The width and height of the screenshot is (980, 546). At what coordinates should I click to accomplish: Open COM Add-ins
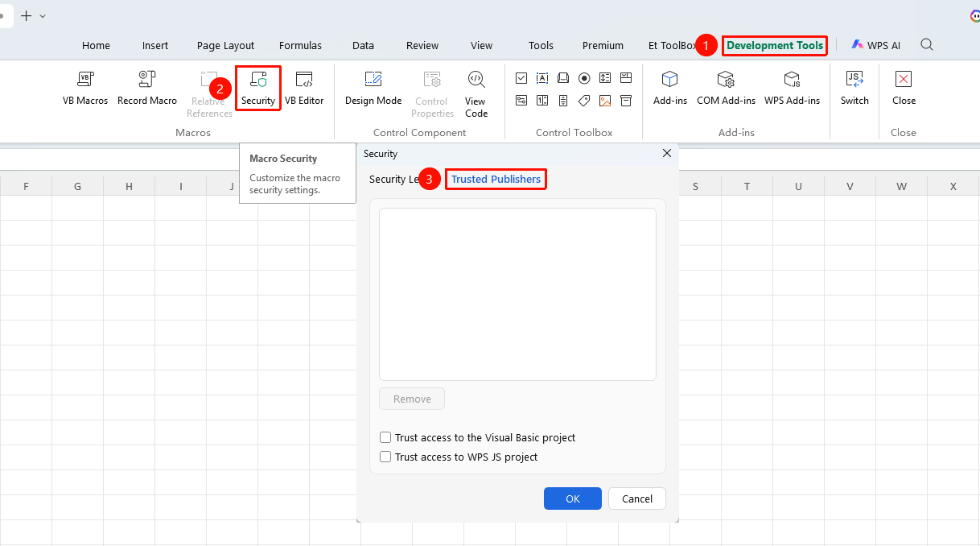(x=726, y=89)
